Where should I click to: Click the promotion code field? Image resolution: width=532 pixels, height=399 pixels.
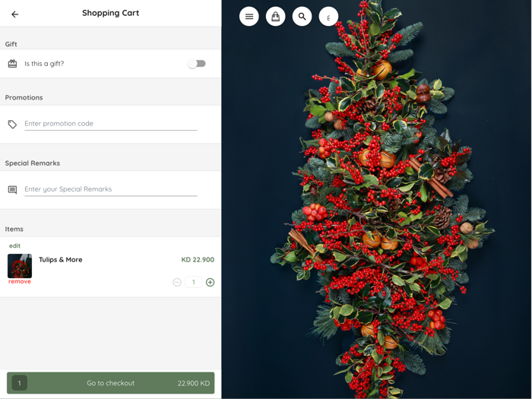(111, 124)
